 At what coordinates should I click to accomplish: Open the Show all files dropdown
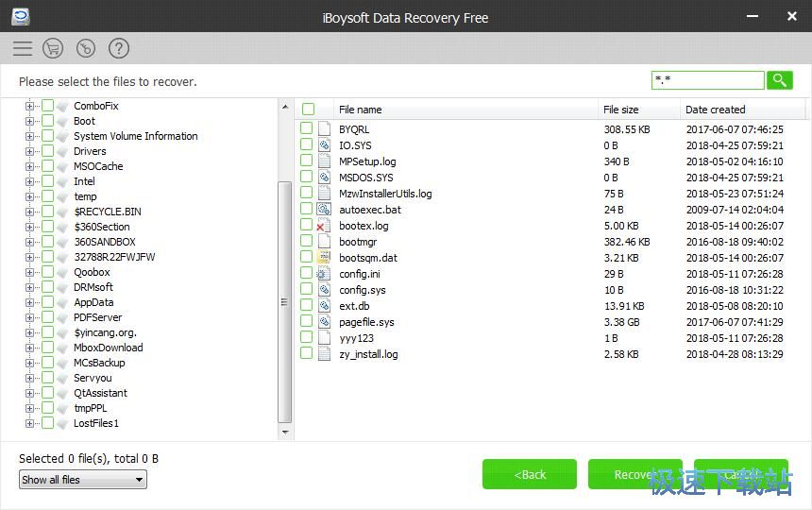83,480
